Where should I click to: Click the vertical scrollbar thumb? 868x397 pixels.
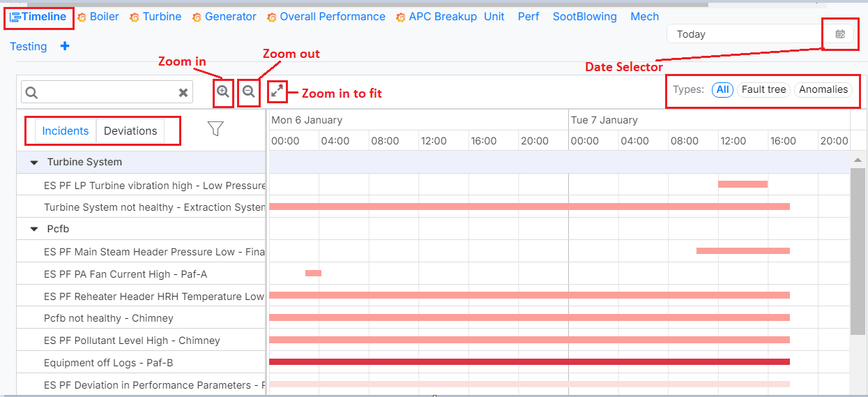[858, 251]
